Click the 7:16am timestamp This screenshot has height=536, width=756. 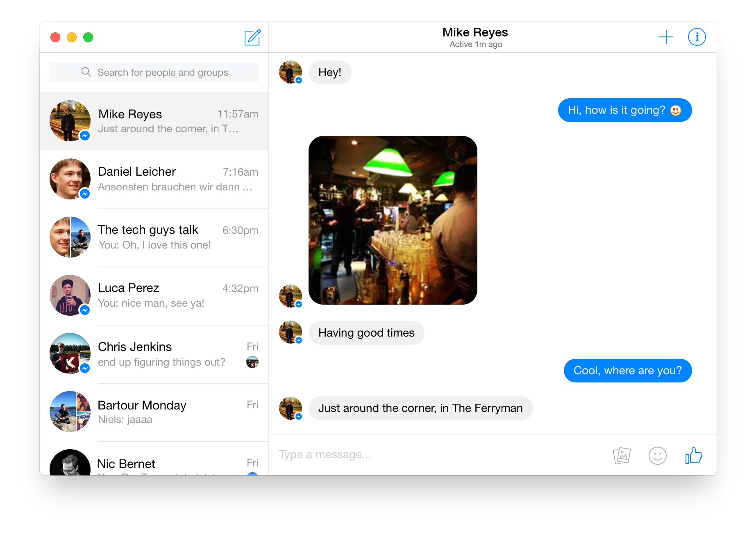point(241,172)
